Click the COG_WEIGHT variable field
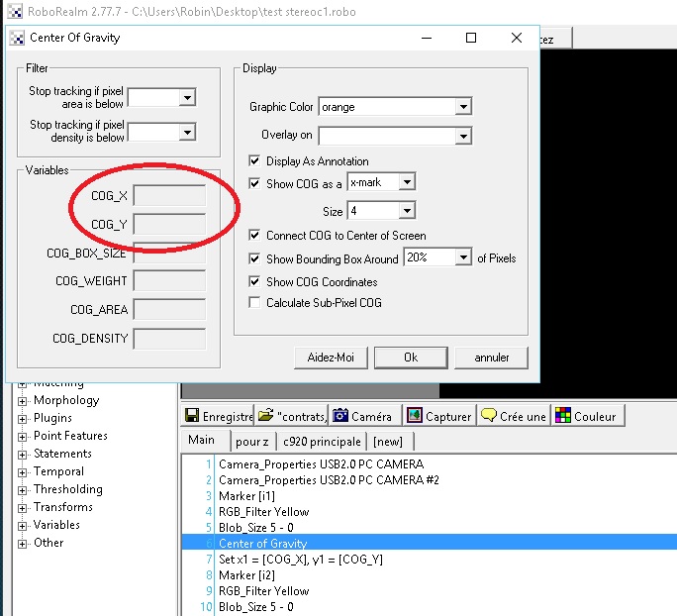Viewport: 677px width, 616px height. coord(169,281)
